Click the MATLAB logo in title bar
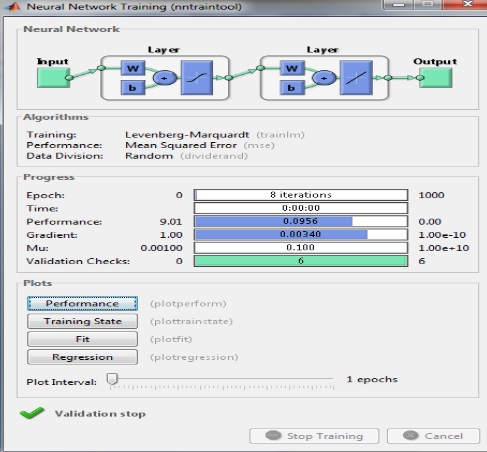This screenshot has height=452, width=487. coord(13,6)
